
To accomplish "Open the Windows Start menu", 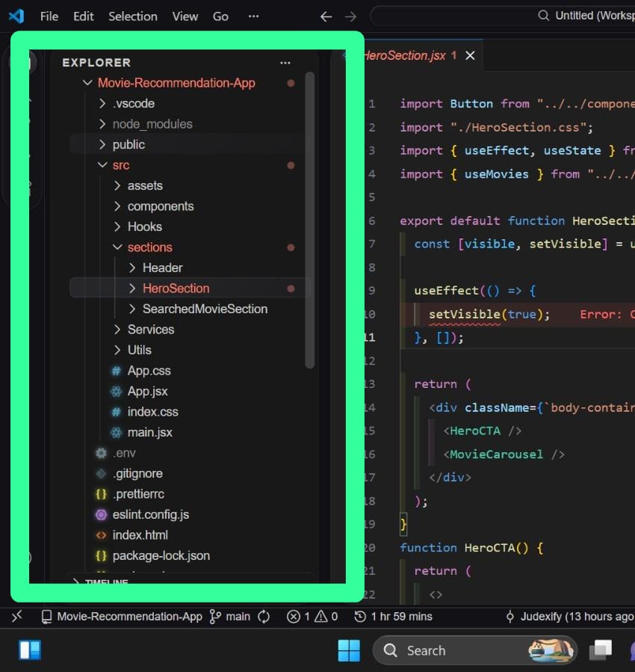I will [x=349, y=650].
